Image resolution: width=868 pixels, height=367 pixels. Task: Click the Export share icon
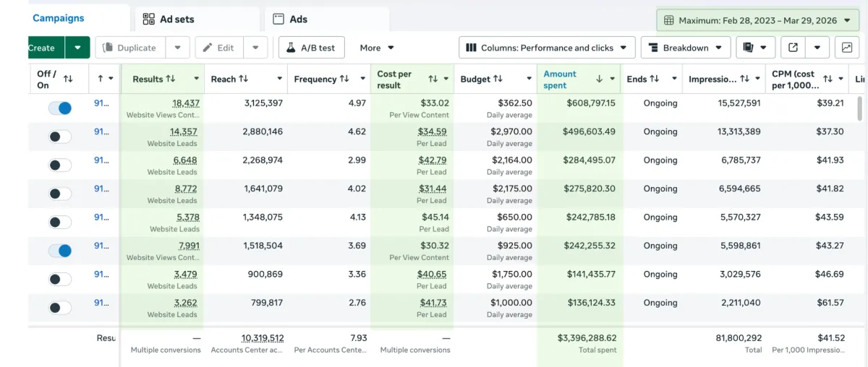pos(793,48)
